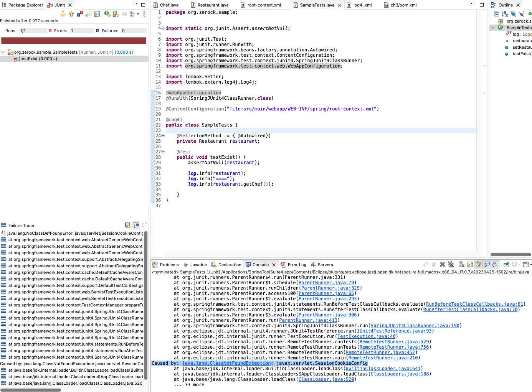The image size is (532, 392).
Task: Click the Runs count field
Action: [33, 31]
